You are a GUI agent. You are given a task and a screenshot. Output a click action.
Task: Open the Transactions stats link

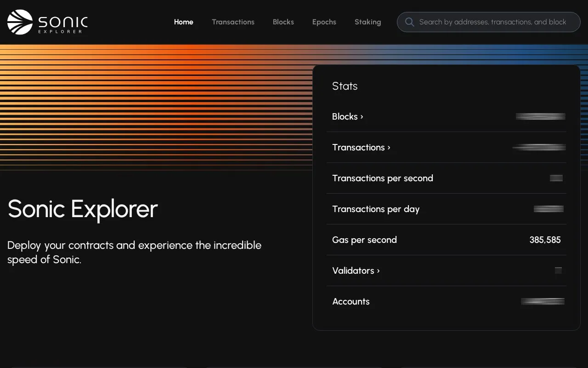click(x=361, y=147)
